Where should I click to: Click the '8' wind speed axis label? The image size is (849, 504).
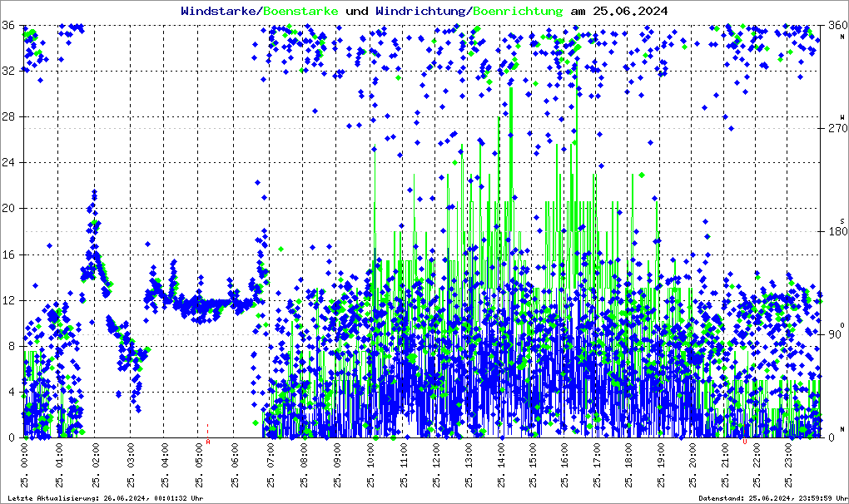[12, 346]
